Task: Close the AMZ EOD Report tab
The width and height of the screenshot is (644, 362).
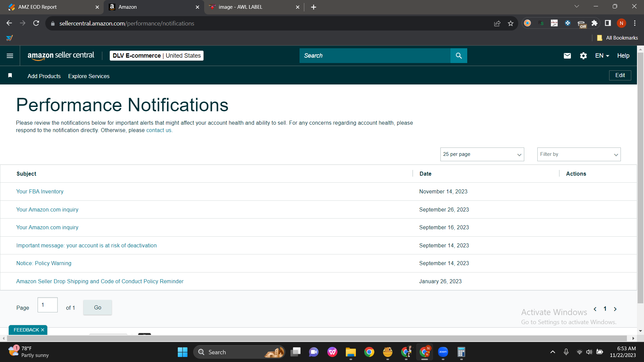Action: (x=97, y=7)
